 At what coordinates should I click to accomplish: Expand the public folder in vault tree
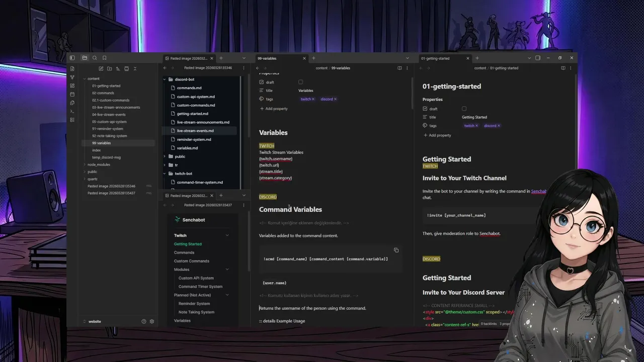pyautogui.click(x=85, y=171)
